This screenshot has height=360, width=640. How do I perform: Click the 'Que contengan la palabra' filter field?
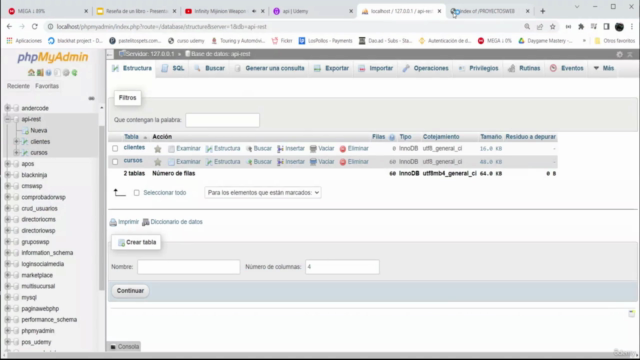(x=222, y=120)
